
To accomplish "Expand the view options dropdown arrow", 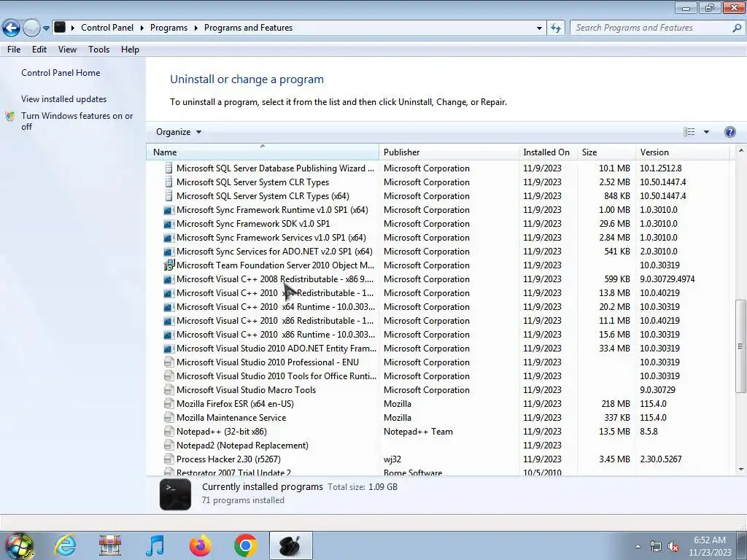I will coord(706,132).
